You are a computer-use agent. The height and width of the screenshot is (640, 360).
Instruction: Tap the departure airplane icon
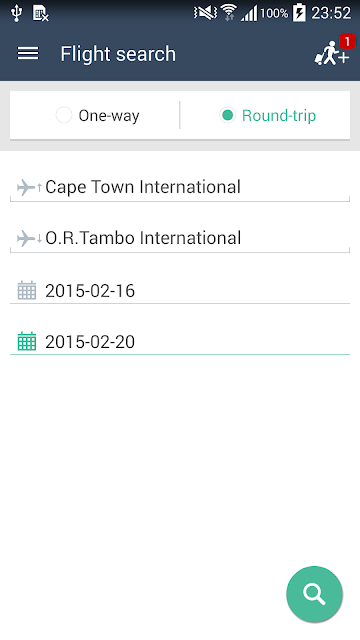pos(29,188)
